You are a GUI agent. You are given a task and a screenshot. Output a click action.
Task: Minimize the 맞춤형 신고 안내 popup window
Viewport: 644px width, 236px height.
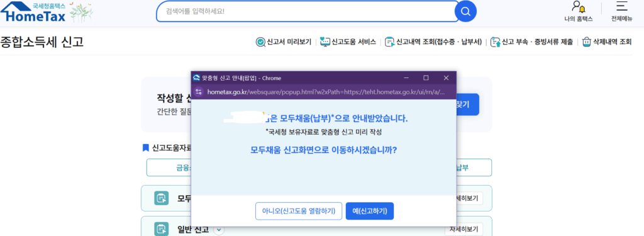pos(406,77)
